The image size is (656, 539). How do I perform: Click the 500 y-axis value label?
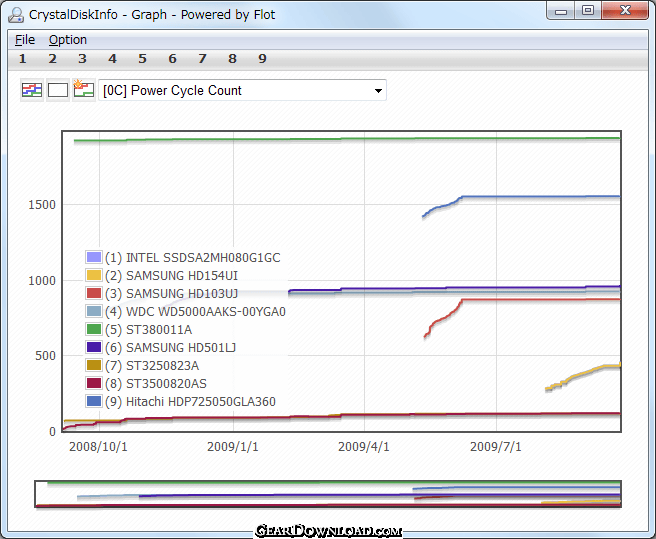pos(45,356)
